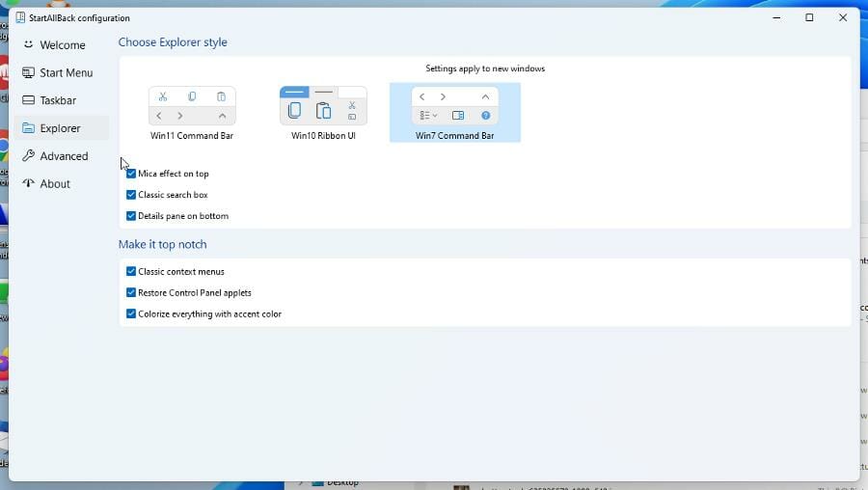Click the Choose Explorer style heading

pyautogui.click(x=173, y=42)
